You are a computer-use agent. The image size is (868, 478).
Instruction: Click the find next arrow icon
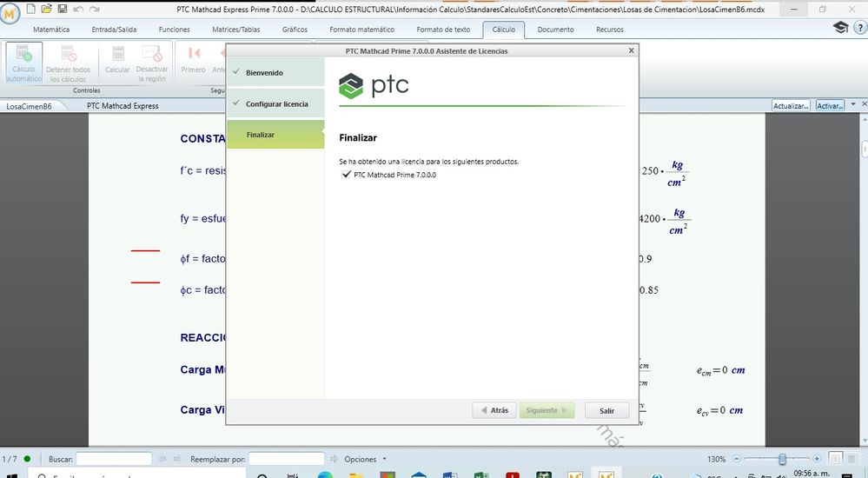(178, 459)
